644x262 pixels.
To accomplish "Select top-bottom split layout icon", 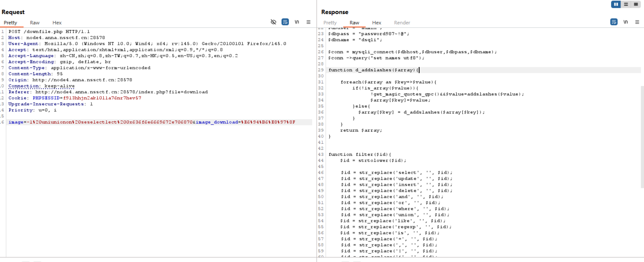I will [x=626, y=4].
